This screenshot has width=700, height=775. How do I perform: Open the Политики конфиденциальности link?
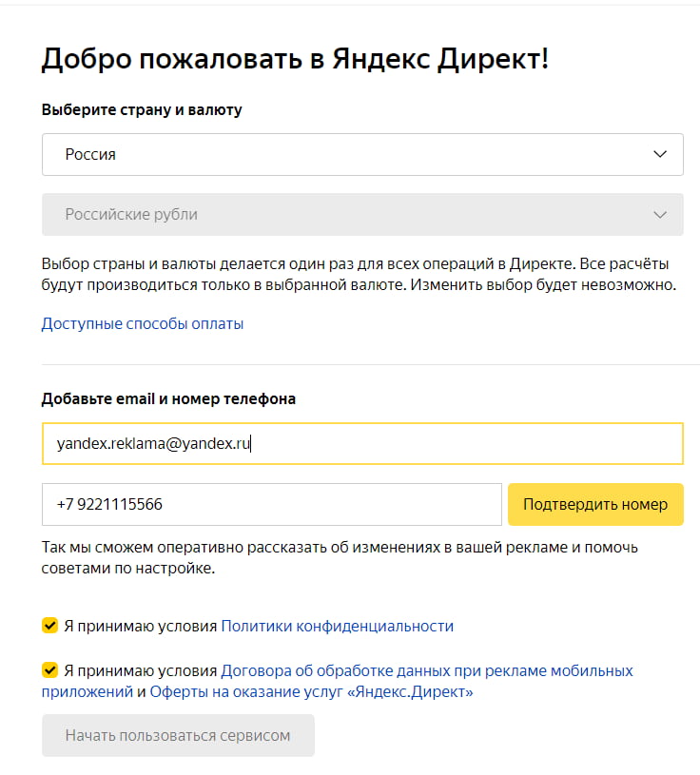point(337,626)
